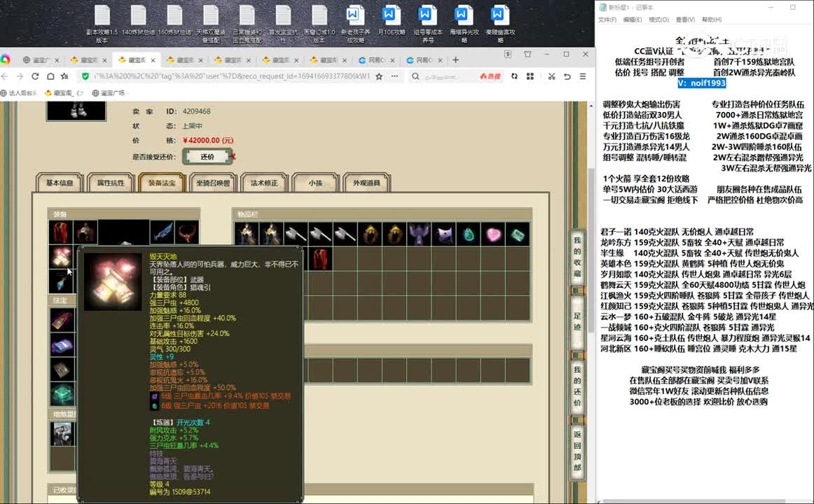Viewport: 814px width, 504px height.
Task: Select the 装备法宝 tab
Action: pyautogui.click(x=162, y=183)
